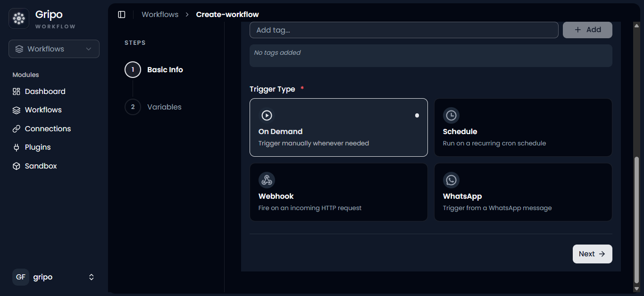Click the WhatsApp trigger icon

click(x=451, y=180)
